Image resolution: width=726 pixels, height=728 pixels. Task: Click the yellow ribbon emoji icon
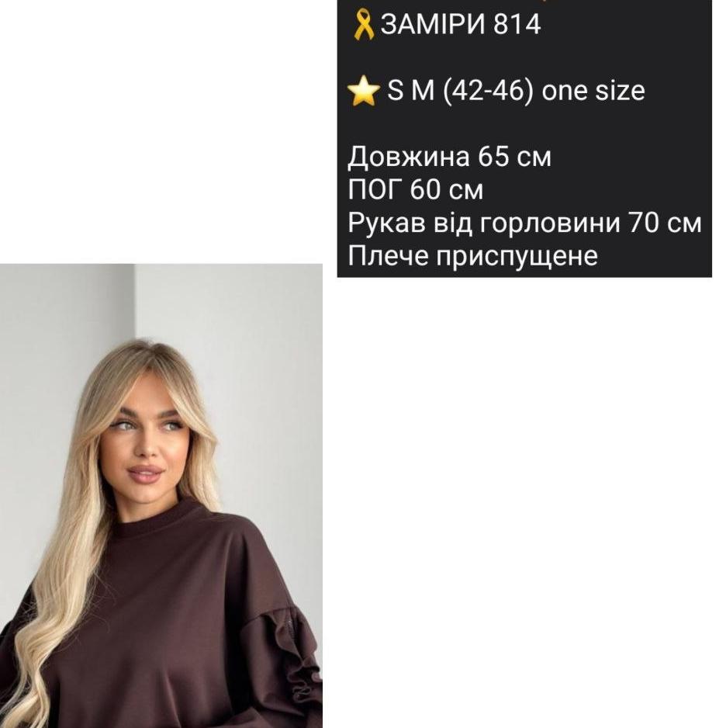(x=363, y=25)
